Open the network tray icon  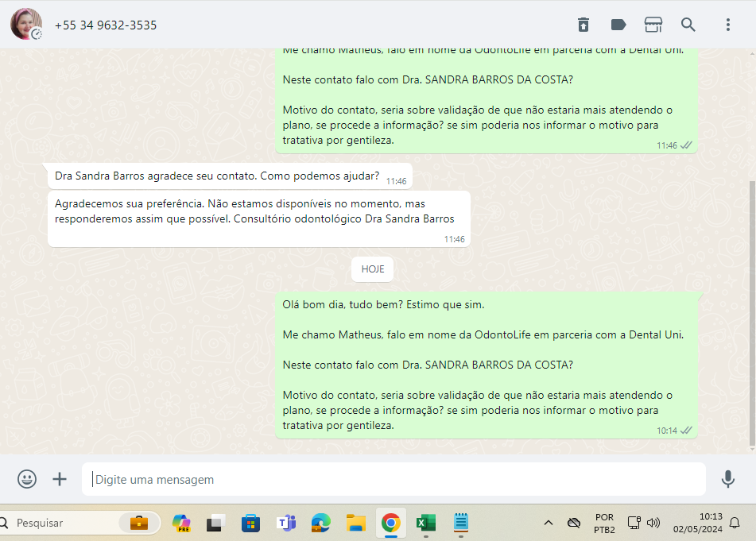pos(634,523)
